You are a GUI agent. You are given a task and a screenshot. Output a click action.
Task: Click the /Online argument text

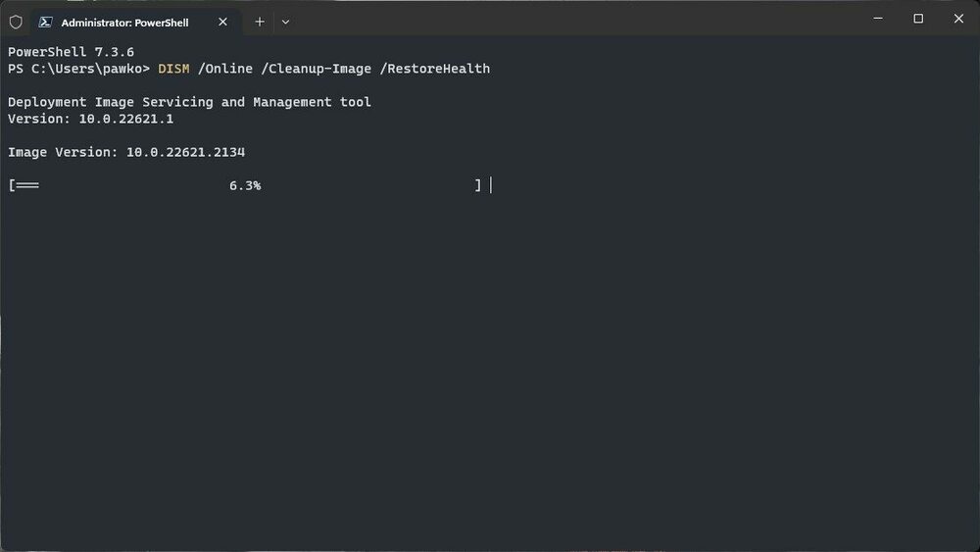point(225,69)
